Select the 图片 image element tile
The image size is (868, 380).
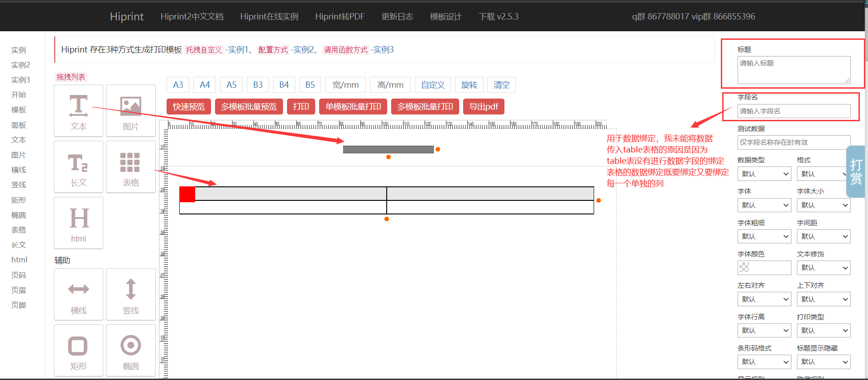click(x=131, y=111)
